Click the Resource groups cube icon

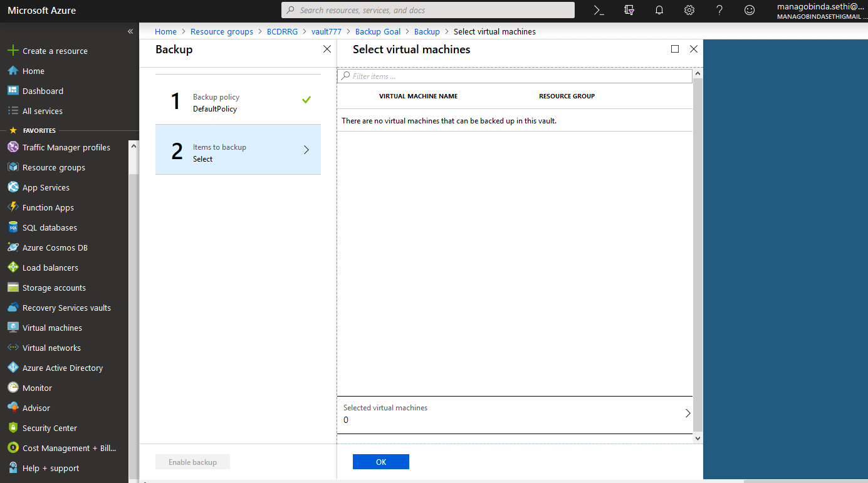click(x=13, y=167)
